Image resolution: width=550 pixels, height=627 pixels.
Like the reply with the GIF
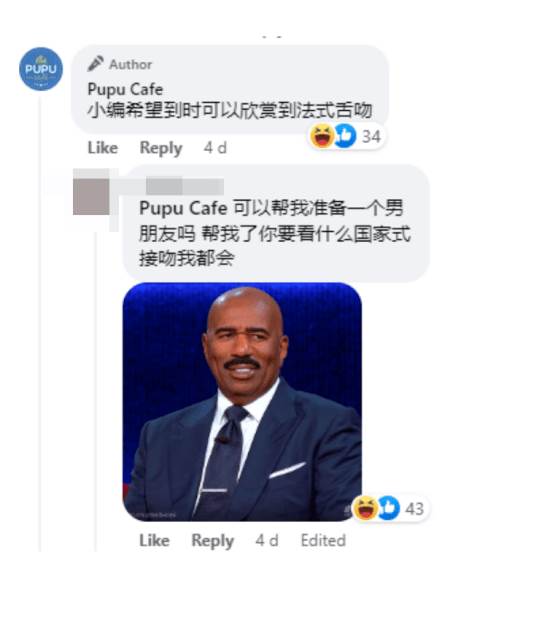[154, 541]
